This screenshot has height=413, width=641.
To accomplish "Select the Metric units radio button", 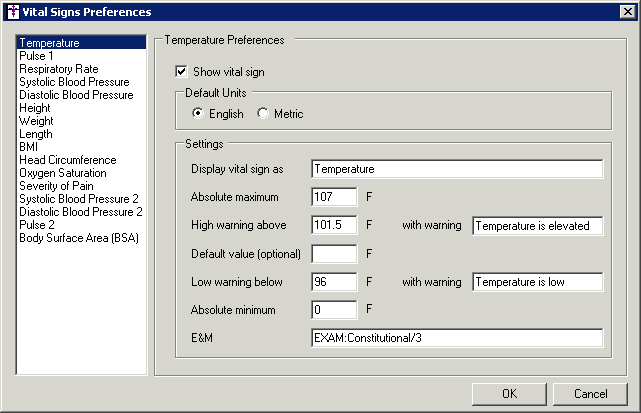I will tap(262, 113).
